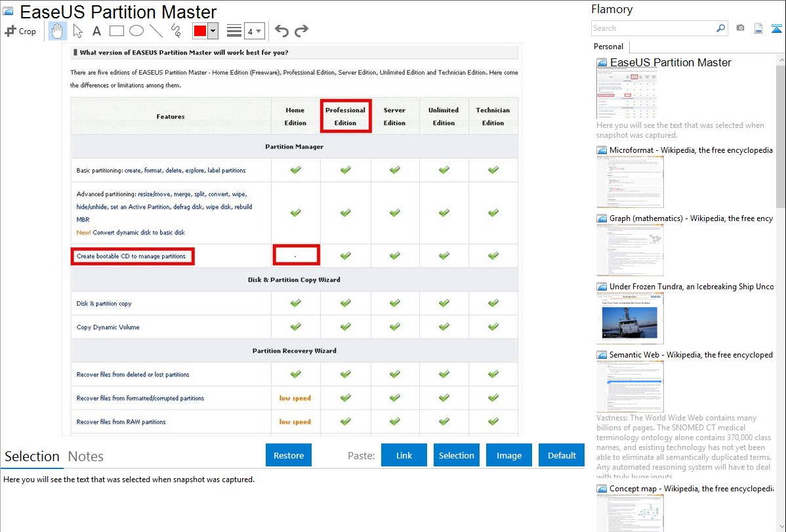Click the red color swatch

[200, 31]
